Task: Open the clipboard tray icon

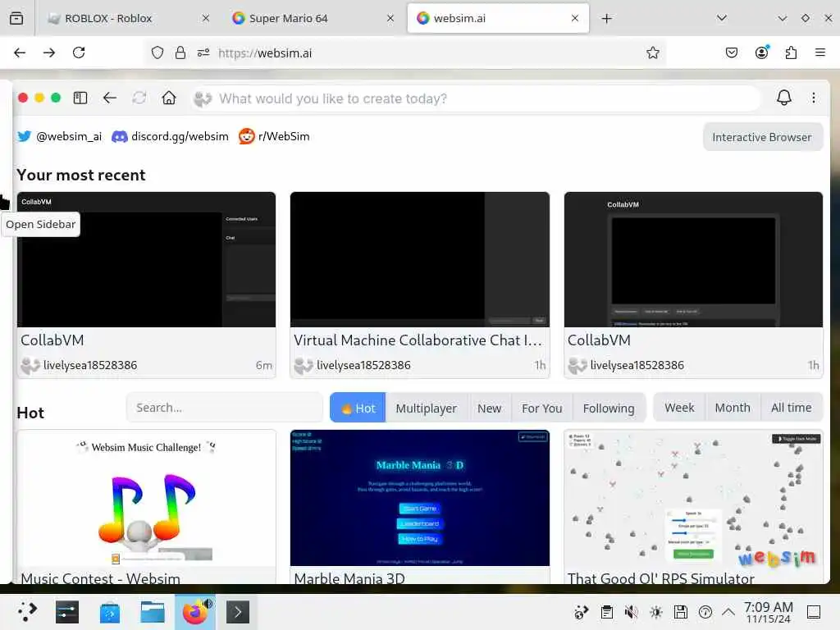Action: pyautogui.click(x=606, y=612)
